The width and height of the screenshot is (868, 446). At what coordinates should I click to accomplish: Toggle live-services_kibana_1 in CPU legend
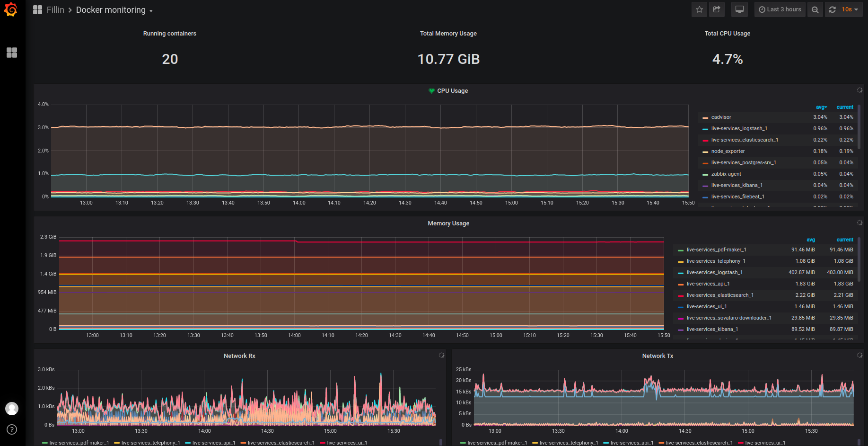(x=737, y=185)
